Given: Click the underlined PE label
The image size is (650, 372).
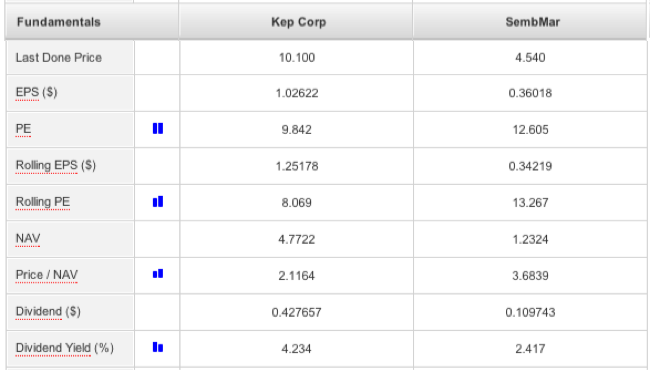Looking at the screenshot, I should (23, 129).
